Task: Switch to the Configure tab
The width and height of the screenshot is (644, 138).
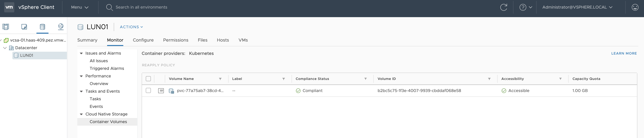Action: 143,40
